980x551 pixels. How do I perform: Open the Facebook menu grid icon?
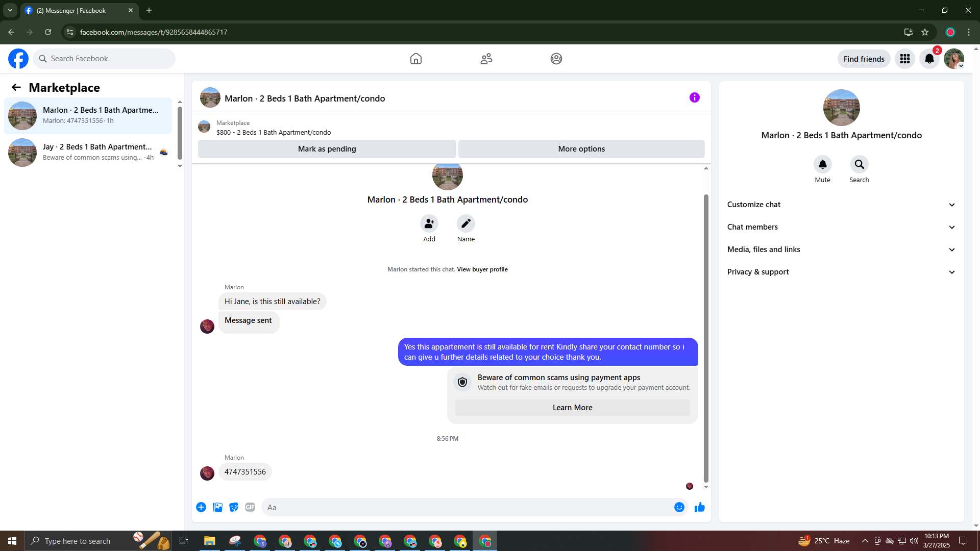905,59
